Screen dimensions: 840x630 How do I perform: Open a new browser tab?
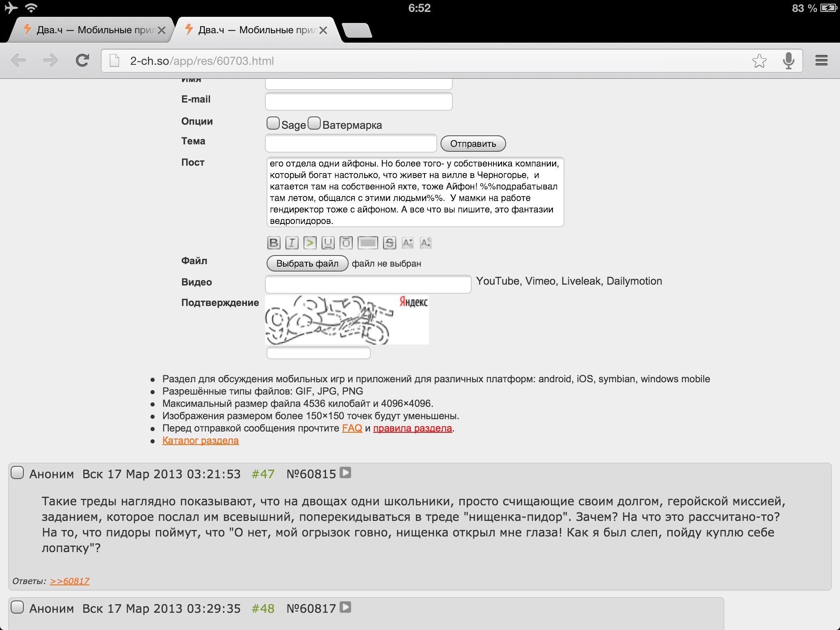click(356, 30)
